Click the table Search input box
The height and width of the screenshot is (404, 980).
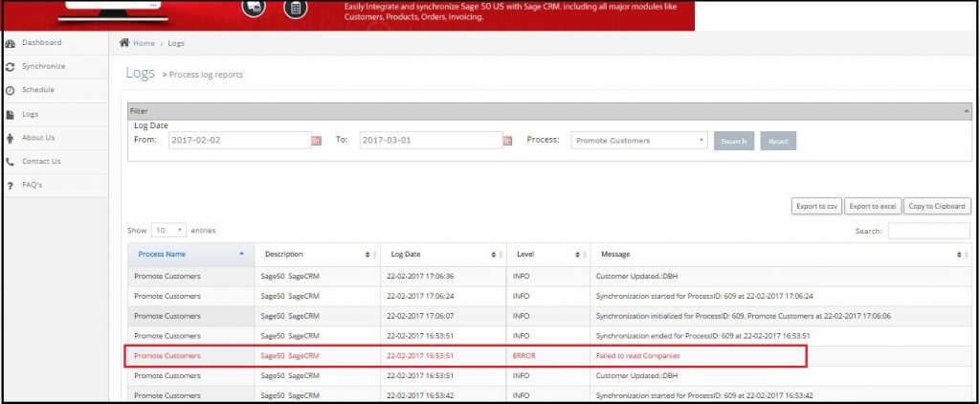[x=928, y=231]
